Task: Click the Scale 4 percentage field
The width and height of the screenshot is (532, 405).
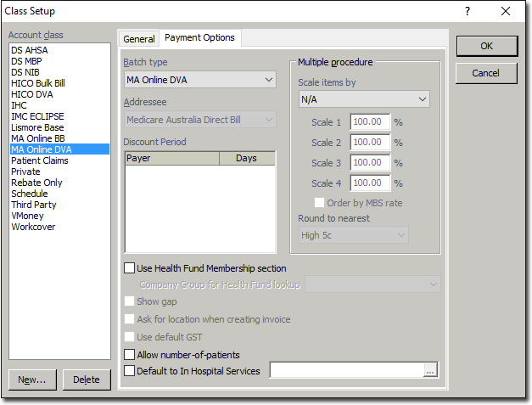Action: point(370,183)
